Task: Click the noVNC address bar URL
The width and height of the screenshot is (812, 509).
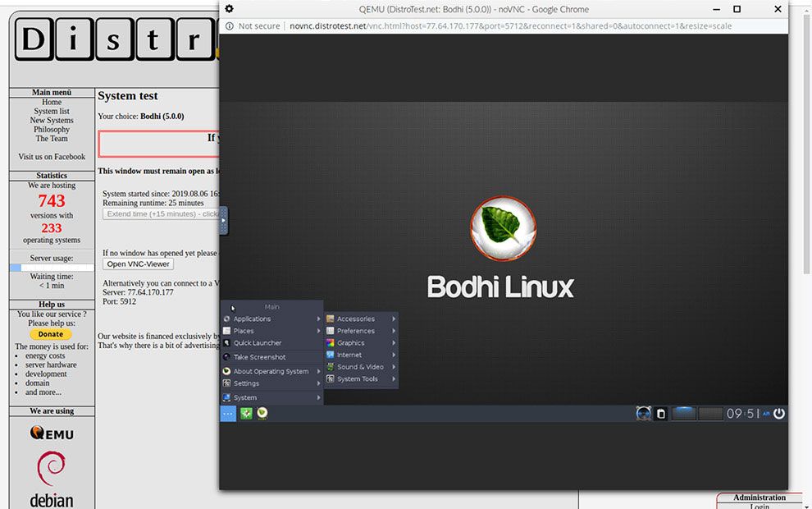Action: point(510,26)
